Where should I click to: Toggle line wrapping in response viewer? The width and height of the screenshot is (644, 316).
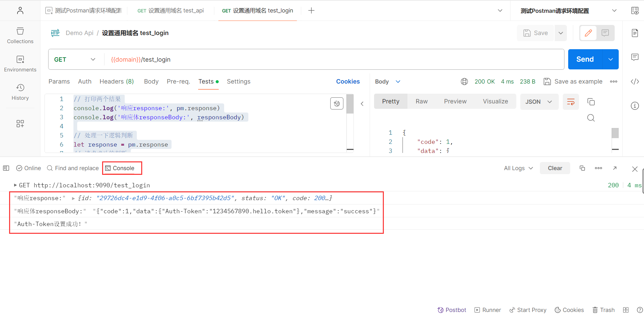(x=571, y=101)
